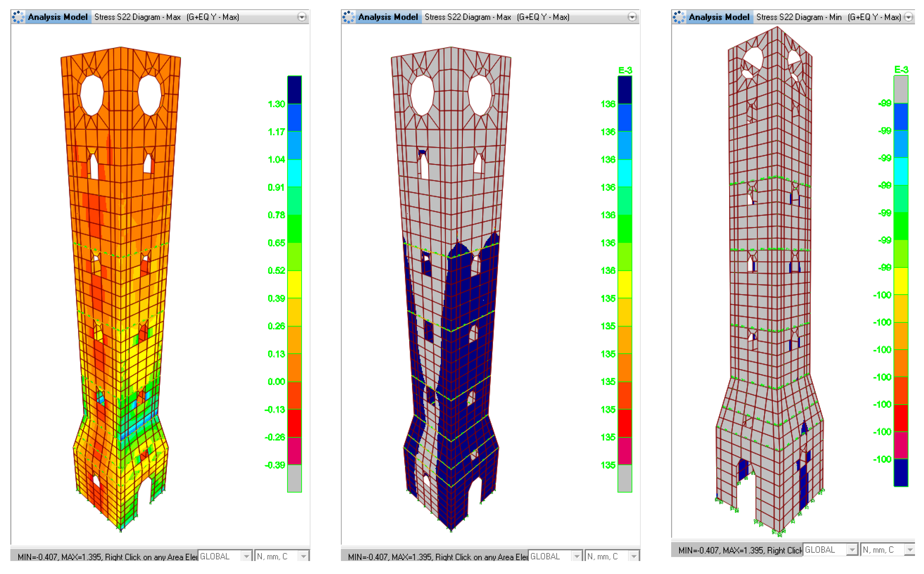Open the middle panel title dropdown arrow
This screenshot has height=574, width=924.
tap(632, 17)
